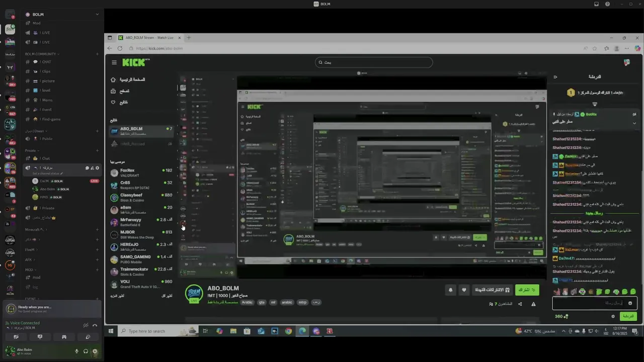Toggle Discord camera in voice panel
Screen dimensions: 644x362
coord(16,337)
